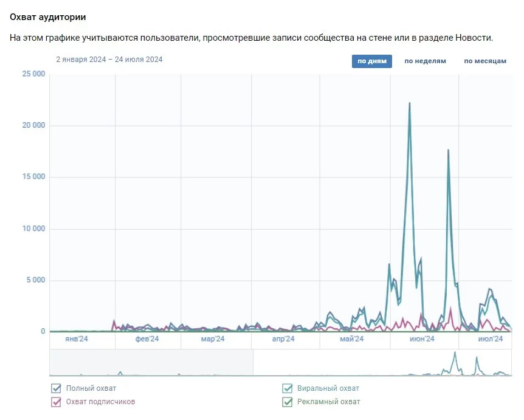Click the июн'24 axis label
524x420 pixels.
click(x=421, y=339)
